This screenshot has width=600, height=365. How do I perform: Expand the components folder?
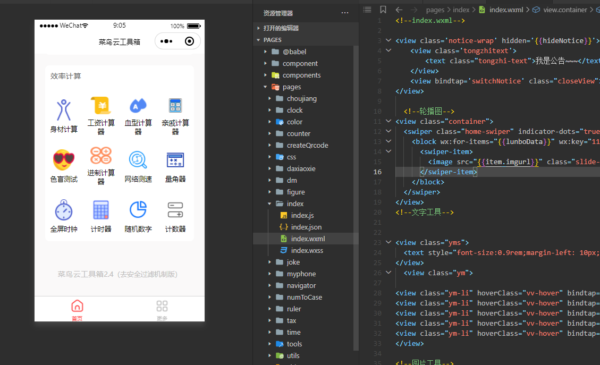tap(266, 75)
